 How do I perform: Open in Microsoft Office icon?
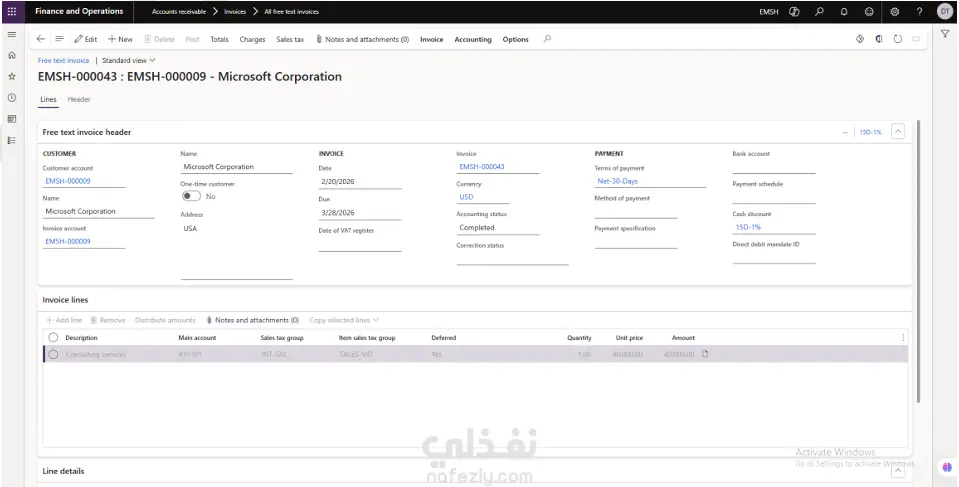click(x=879, y=39)
